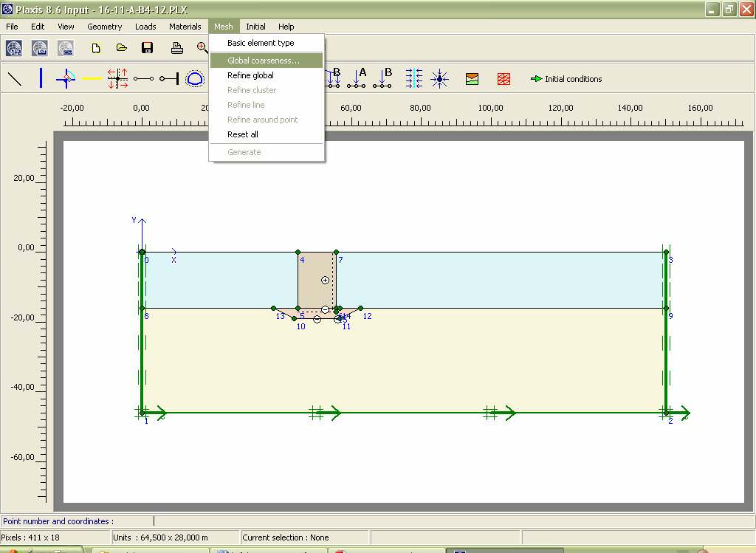Open the View menu

coord(66,27)
